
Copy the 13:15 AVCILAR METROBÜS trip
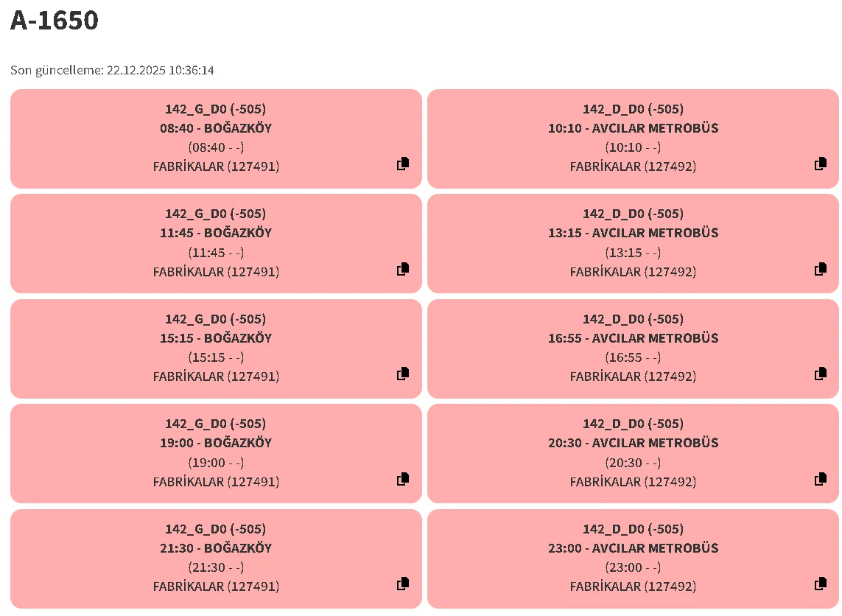(821, 270)
